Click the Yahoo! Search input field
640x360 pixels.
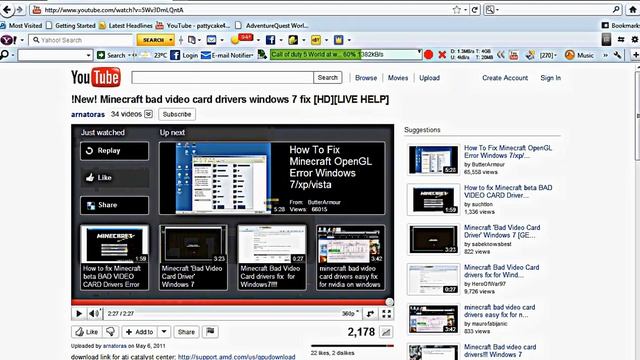coord(82,40)
